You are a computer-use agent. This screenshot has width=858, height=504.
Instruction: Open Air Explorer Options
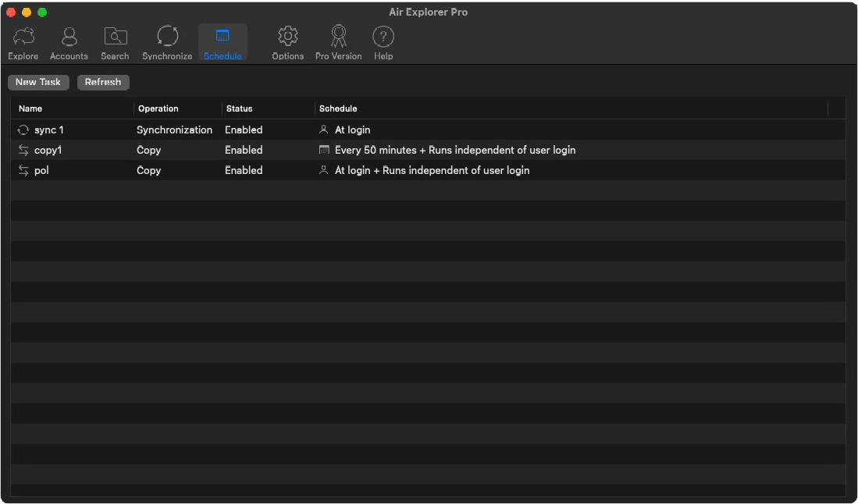pos(287,42)
